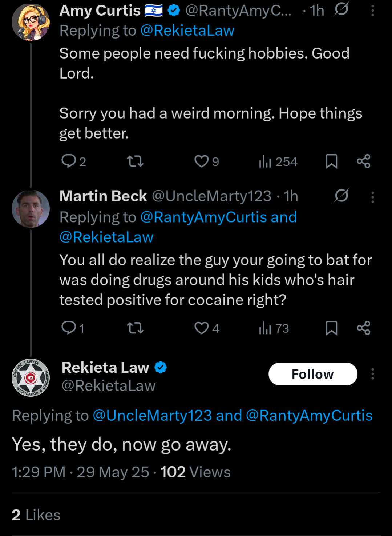
Task: Share Amy Curtis's tweet
Action: pyautogui.click(x=363, y=161)
